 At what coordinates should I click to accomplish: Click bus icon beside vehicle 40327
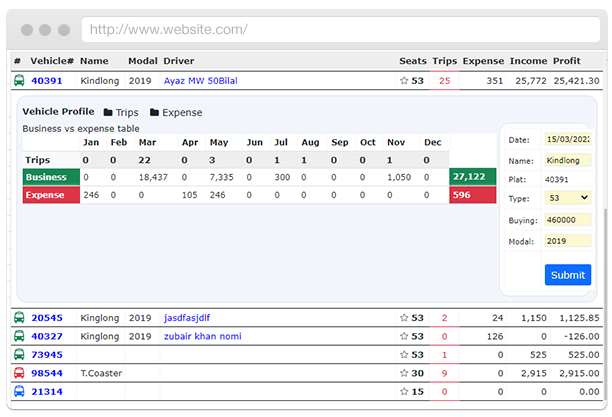[19, 336]
